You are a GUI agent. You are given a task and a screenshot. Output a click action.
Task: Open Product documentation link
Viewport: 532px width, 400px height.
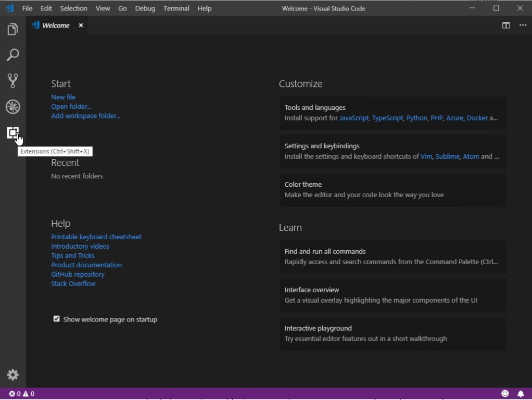click(86, 265)
